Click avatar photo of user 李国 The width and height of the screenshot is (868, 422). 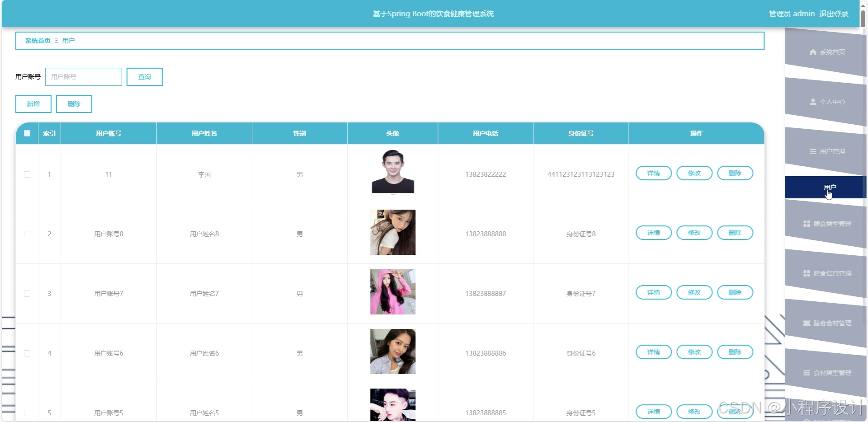393,173
